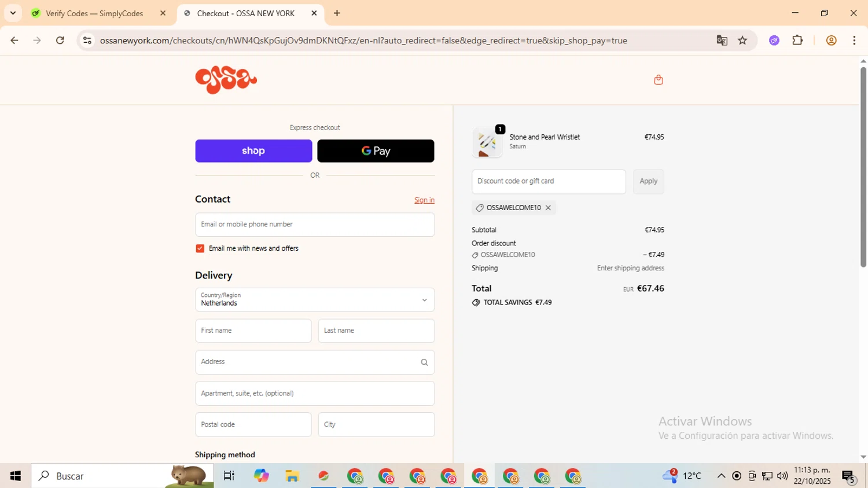868x488 pixels.
Task: Open the weather widget showing 12°C
Action: tap(683, 476)
